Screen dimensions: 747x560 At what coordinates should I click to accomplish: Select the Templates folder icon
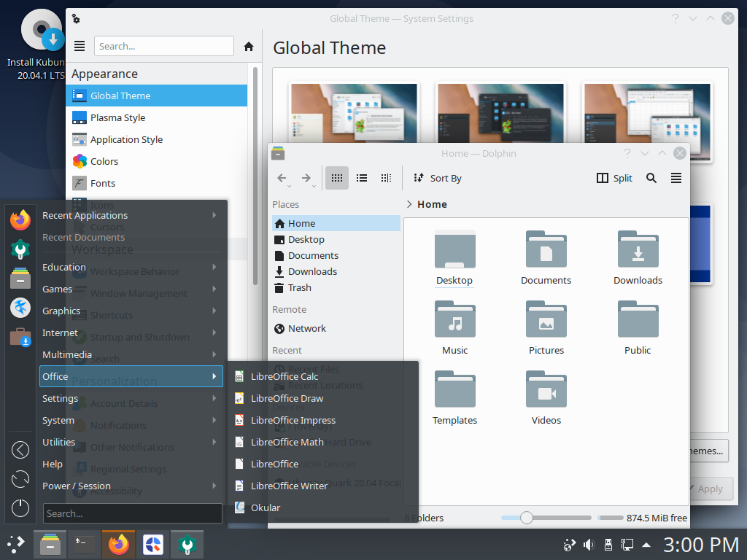455,389
